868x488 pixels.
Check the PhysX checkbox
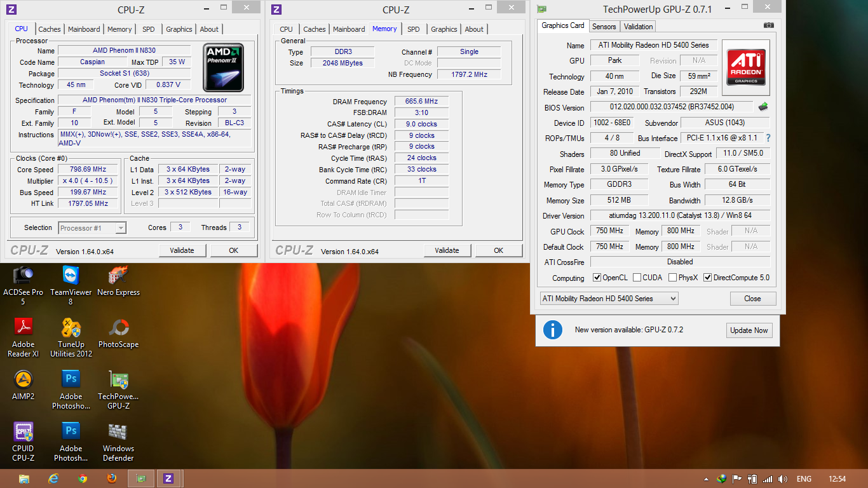pos(672,278)
